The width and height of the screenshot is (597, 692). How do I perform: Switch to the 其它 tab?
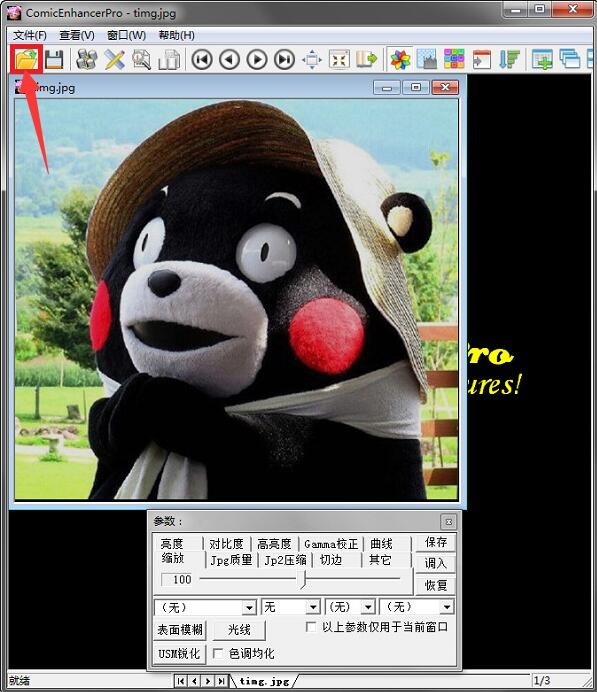(x=380, y=560)
